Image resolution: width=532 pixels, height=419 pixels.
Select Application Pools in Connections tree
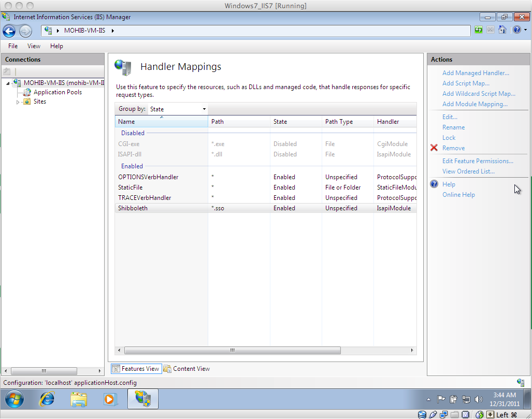[57, 92]
